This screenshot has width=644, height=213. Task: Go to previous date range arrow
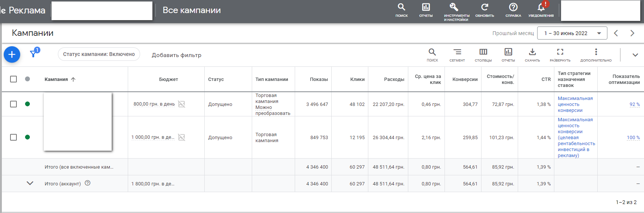(x=616, y=33)
